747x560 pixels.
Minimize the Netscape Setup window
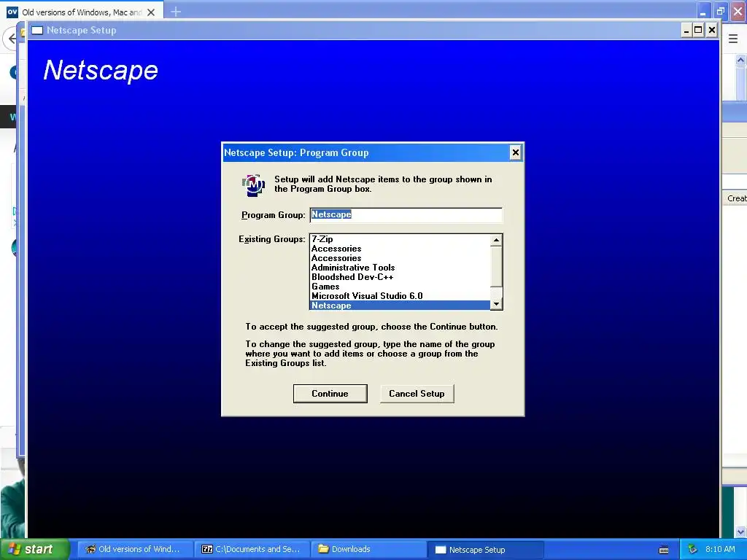click(x=686, y=31)
